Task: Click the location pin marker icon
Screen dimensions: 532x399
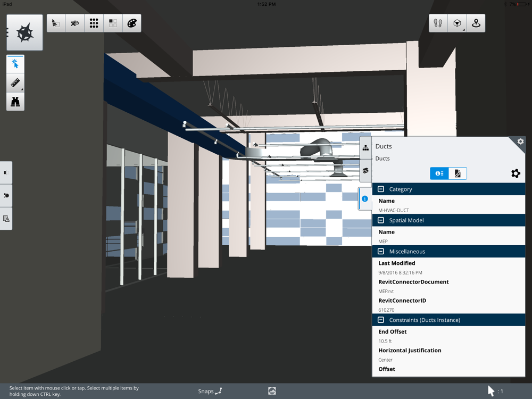Action: point(476,23)
